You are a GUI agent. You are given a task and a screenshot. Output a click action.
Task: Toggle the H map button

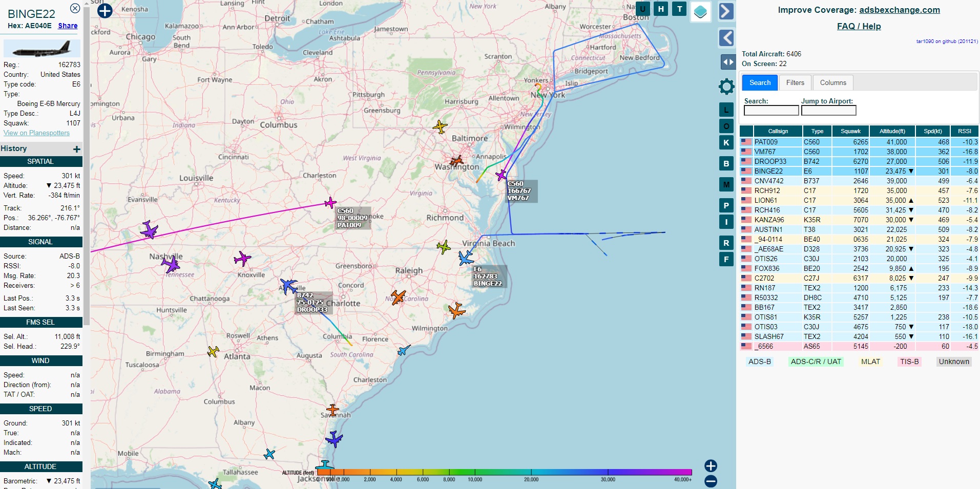[661, 9]
